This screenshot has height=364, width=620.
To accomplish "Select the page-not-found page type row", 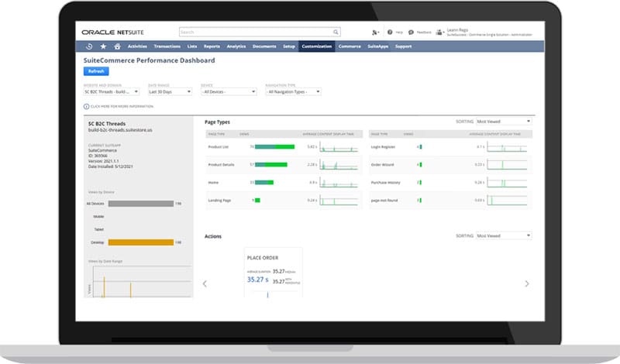I will 450,201.
